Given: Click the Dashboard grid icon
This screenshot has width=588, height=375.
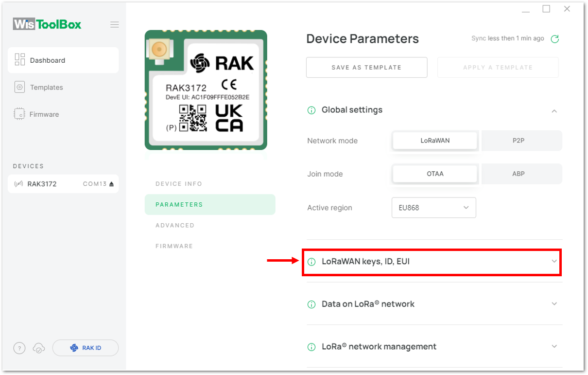Looking at the screenshot, I should pos(20,60).
